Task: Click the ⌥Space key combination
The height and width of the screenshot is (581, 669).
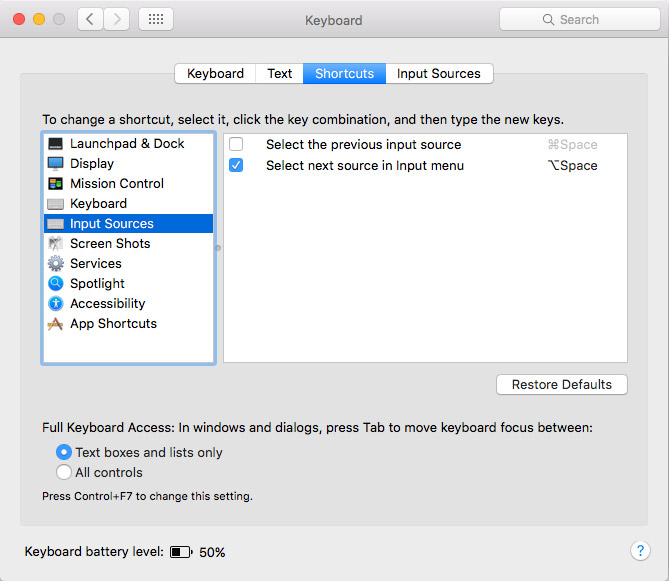Action: [572, 166]
